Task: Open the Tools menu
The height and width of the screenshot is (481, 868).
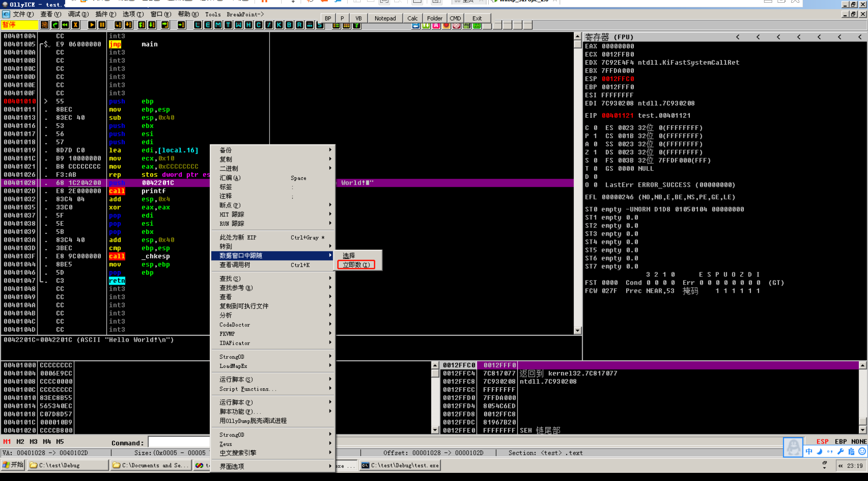Action: [213, 14]
